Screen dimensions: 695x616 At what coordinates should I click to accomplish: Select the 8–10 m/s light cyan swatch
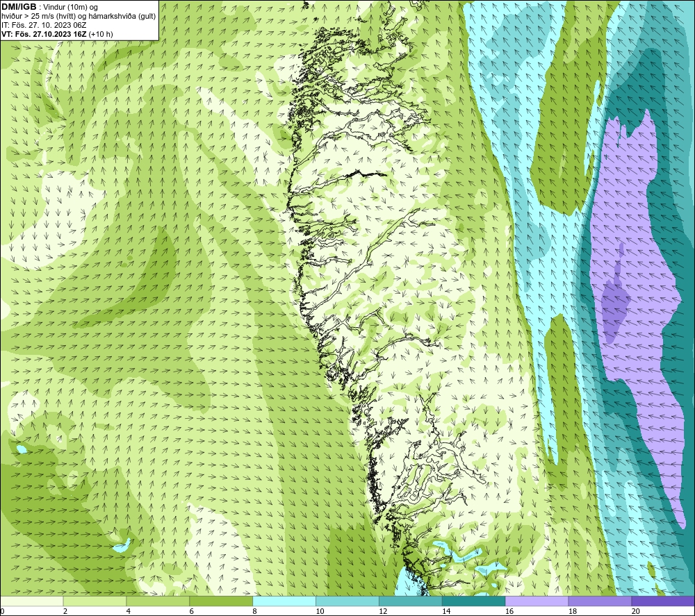click(x=284, y=601)
